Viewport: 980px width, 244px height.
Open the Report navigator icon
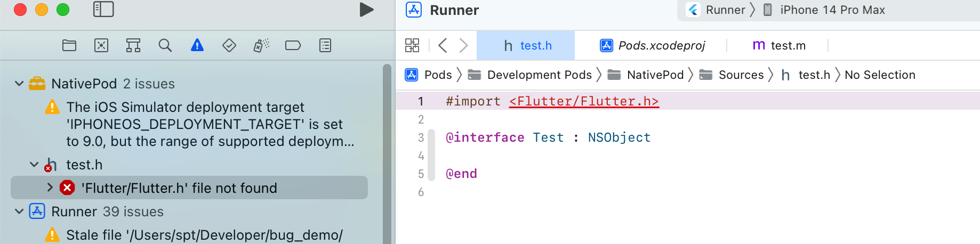[x=325, y=46]
